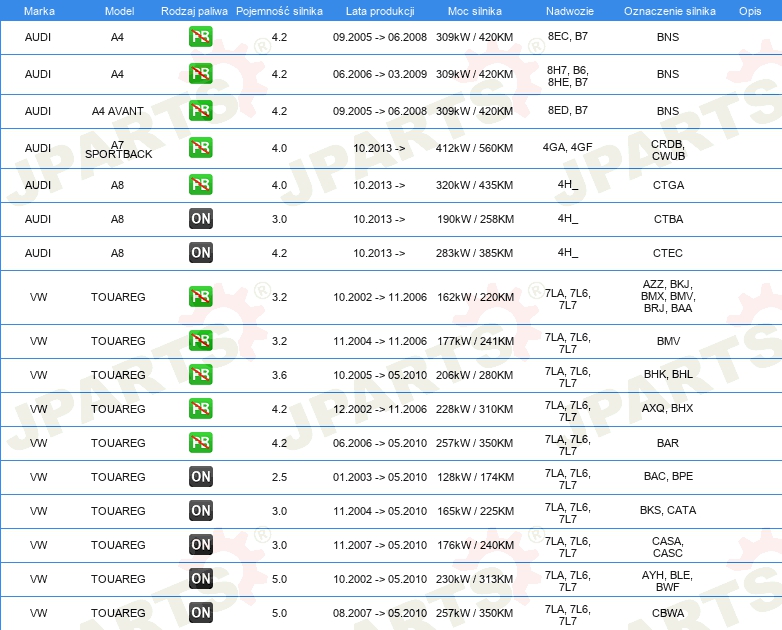Click production years 01.2003 -> 05.2010
Viewport: 782px width, 630px height.
380,477
